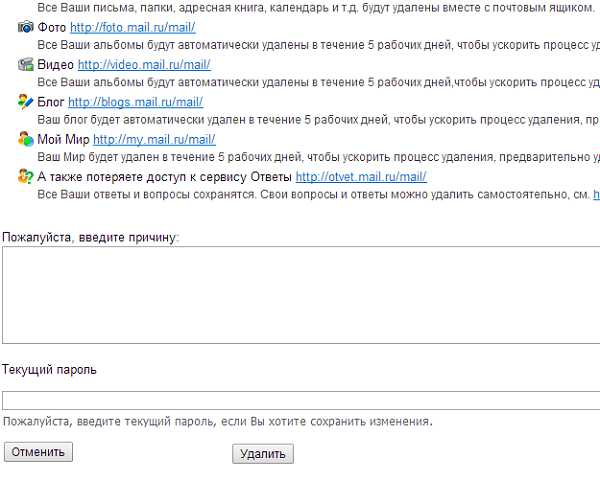Open the otvet.mail.ru/mail link

coord(361,176)
